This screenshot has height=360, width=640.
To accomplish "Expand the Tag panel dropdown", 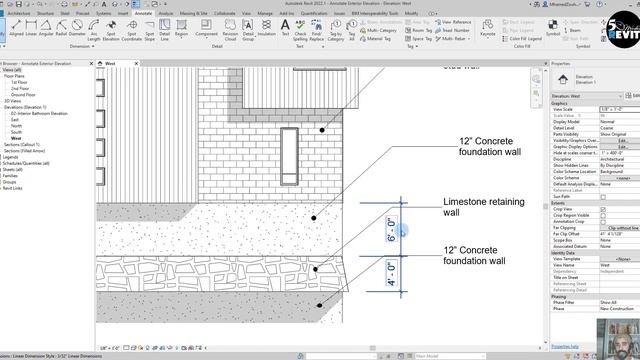I will (x=413, y=47).
